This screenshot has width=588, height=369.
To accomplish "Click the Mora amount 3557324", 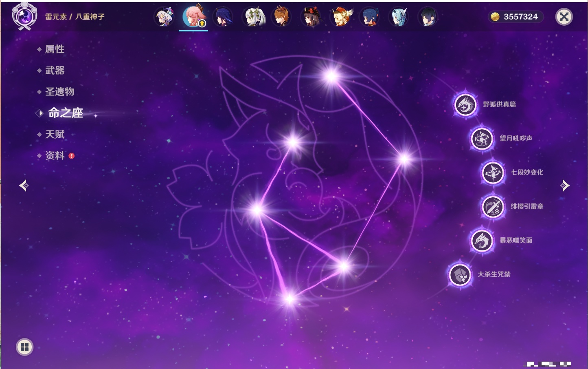I will pyautogui.click(x=521, y=17).
